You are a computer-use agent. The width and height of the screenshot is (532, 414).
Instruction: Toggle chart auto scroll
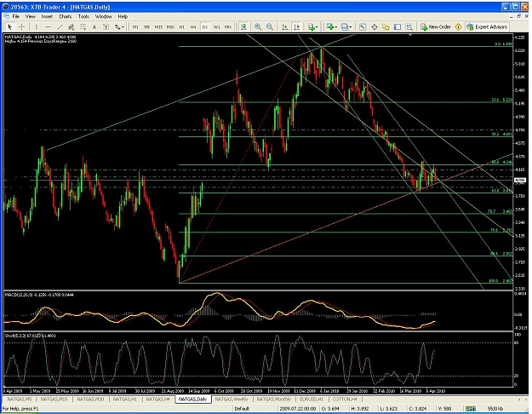click(285, 26)
